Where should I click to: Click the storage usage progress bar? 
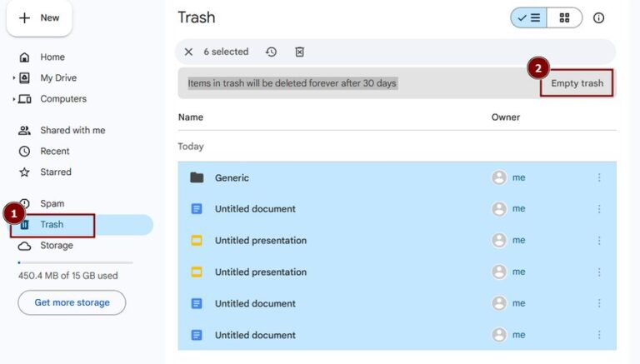pos(76,262)
